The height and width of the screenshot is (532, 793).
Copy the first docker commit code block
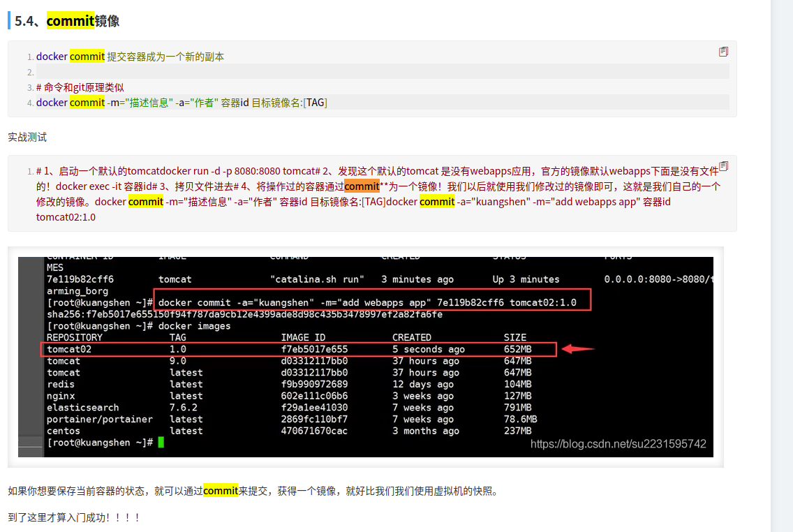tap(723, 52)
